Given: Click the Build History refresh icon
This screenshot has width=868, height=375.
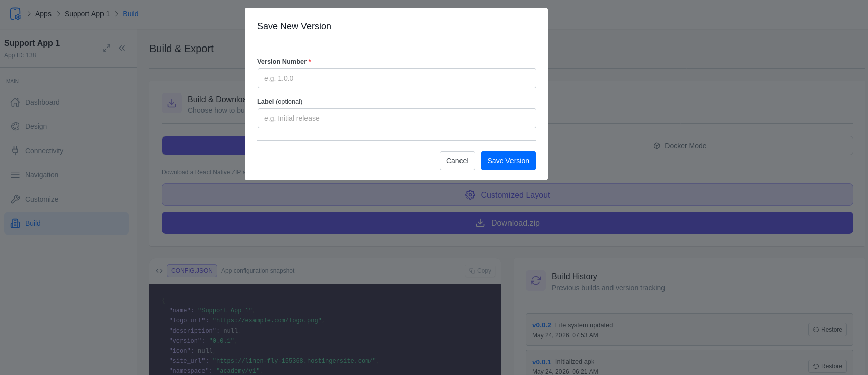Looking at the screenshot, I should (x=536, y=280).
